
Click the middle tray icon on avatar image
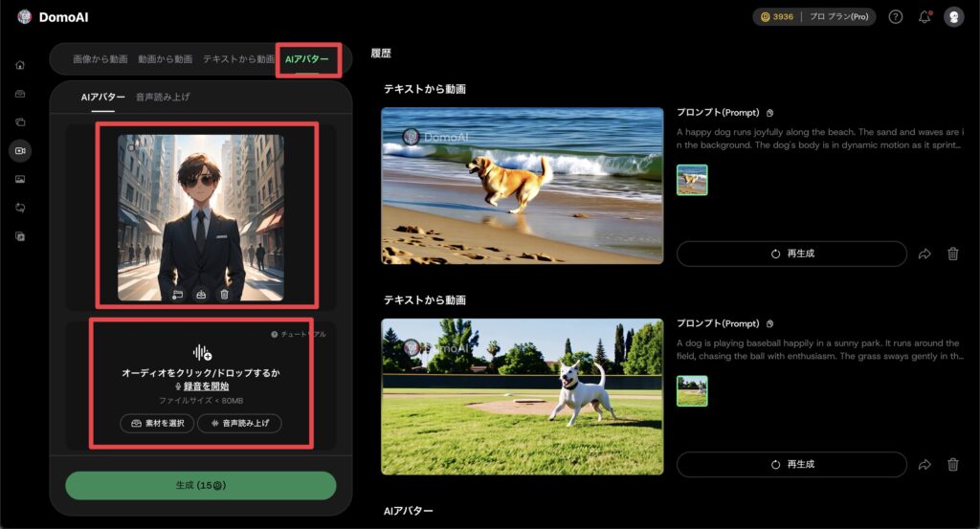pyautogui.click(x=201, y=295)
